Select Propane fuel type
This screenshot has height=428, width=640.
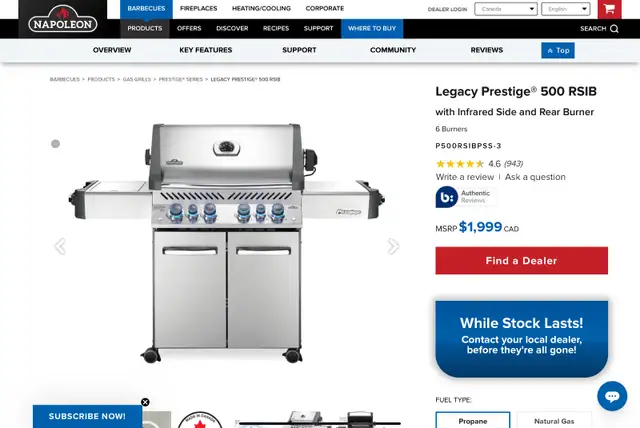pos(473,420)
